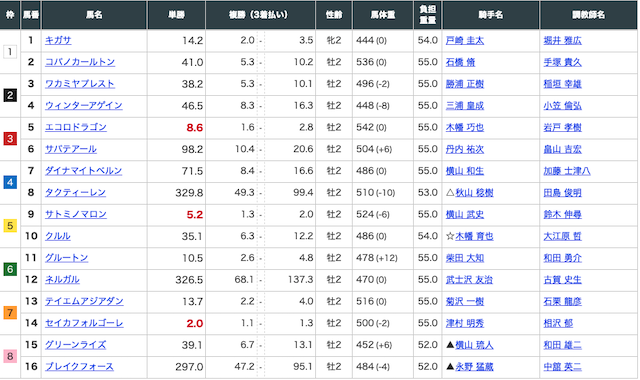Image resolution: width=640 pixels, height=380 pixels.
Task: Open jockey 永野 猛蔵 profile
Action: (474, 367)
